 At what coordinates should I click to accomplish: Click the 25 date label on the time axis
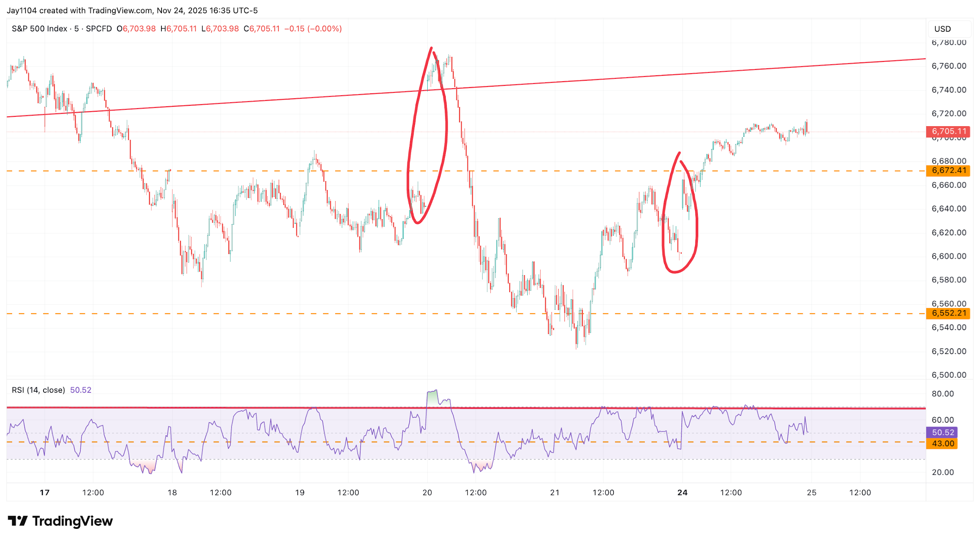click(811, 493)
